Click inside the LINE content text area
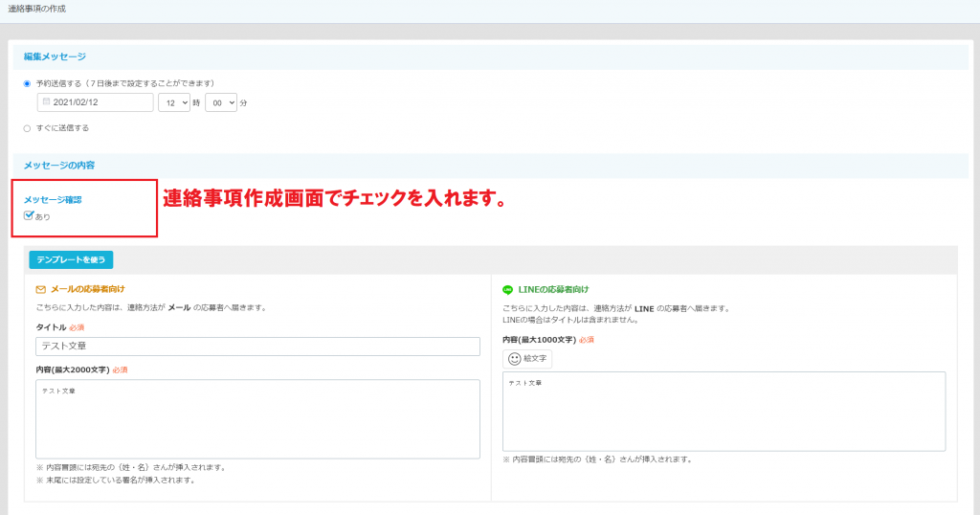The height and width of the screenshot is (515, 980). click(724, 411)
